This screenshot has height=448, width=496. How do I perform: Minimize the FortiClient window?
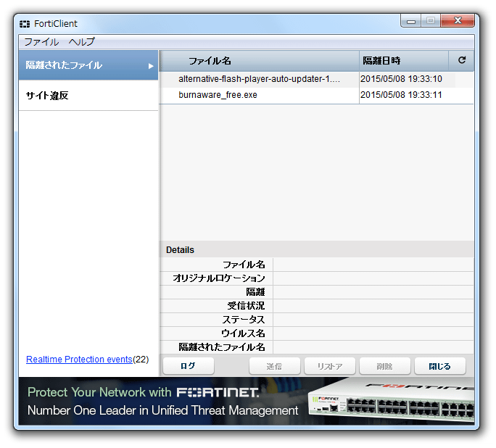410,21
